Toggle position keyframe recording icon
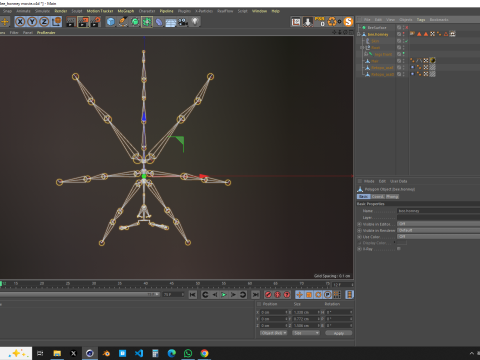 coord(299,295)
